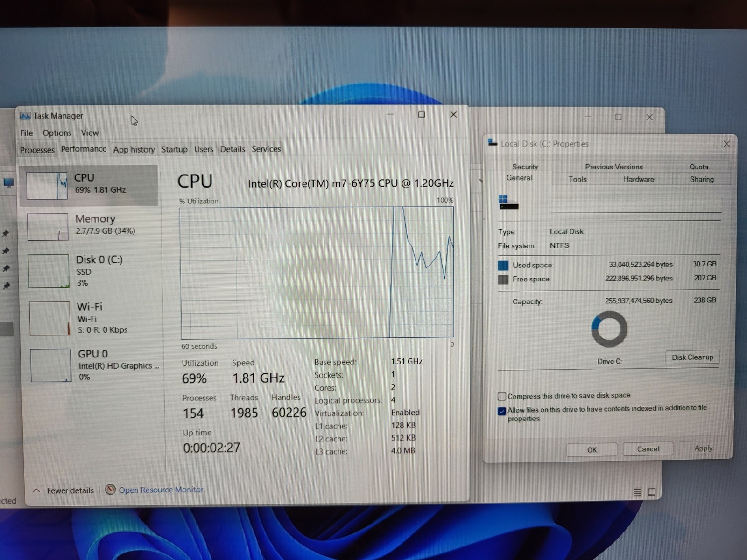Viewport: 747px width, 560px height.
Task: Switch to the App history tab
Action: (x=134, y=149)
